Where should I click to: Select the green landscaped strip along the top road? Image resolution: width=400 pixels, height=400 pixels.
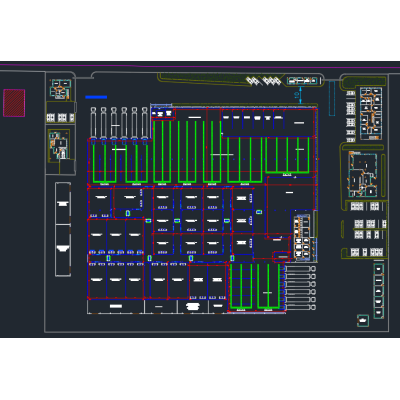pos(203,78)
